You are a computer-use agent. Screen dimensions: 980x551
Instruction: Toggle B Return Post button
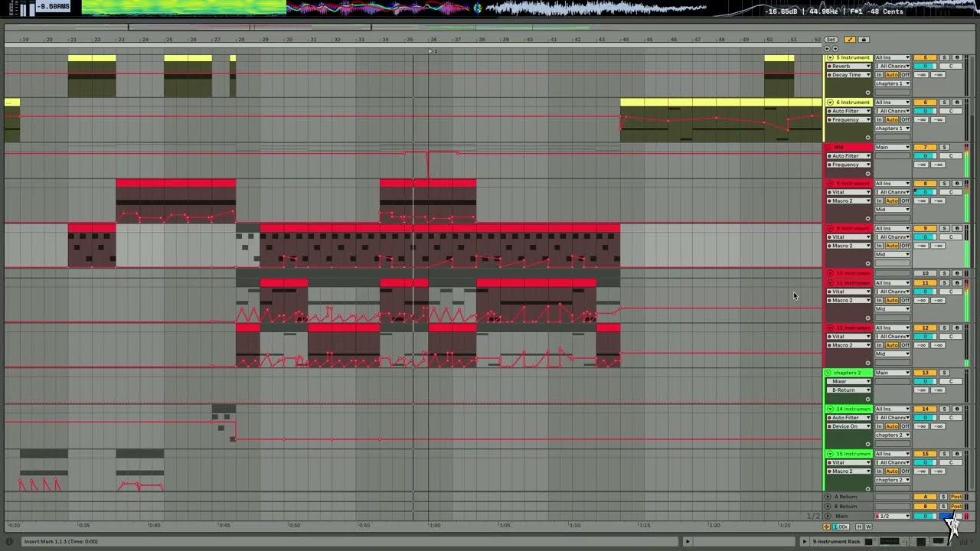(x=955, y=506)
